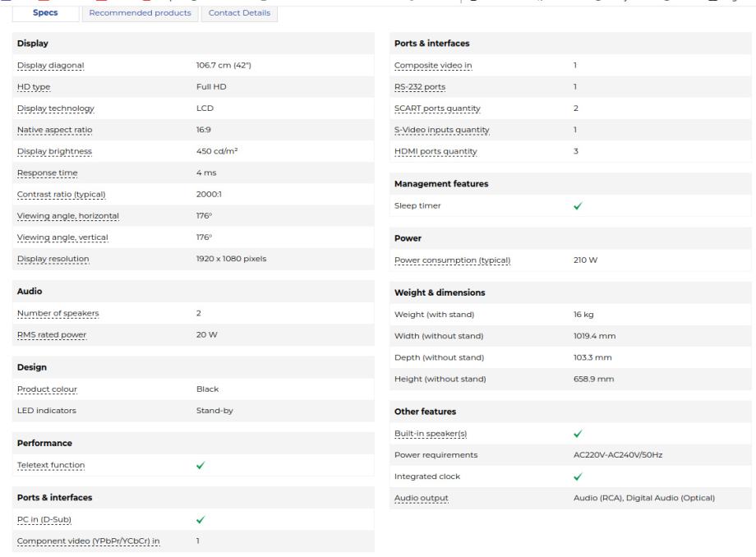The image size is (756, 557).
Task: Click the Other features section header
Action: [426, 412]
